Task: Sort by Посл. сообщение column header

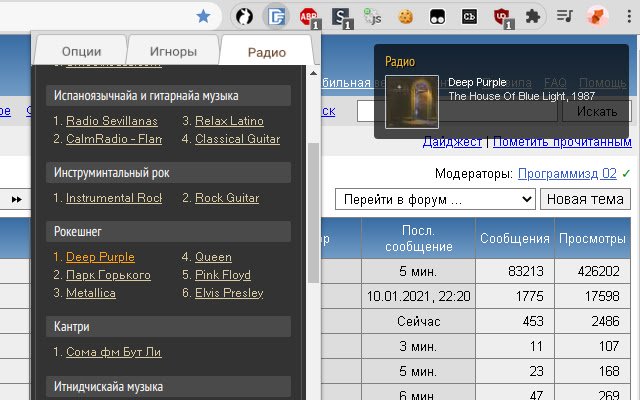Action: point(418,238)
